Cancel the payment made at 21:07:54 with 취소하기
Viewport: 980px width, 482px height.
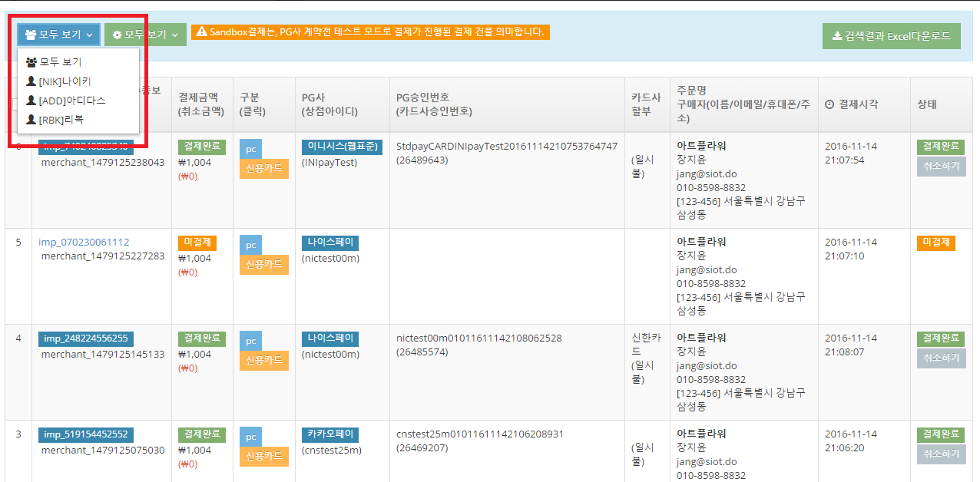(x=942, y=166)
